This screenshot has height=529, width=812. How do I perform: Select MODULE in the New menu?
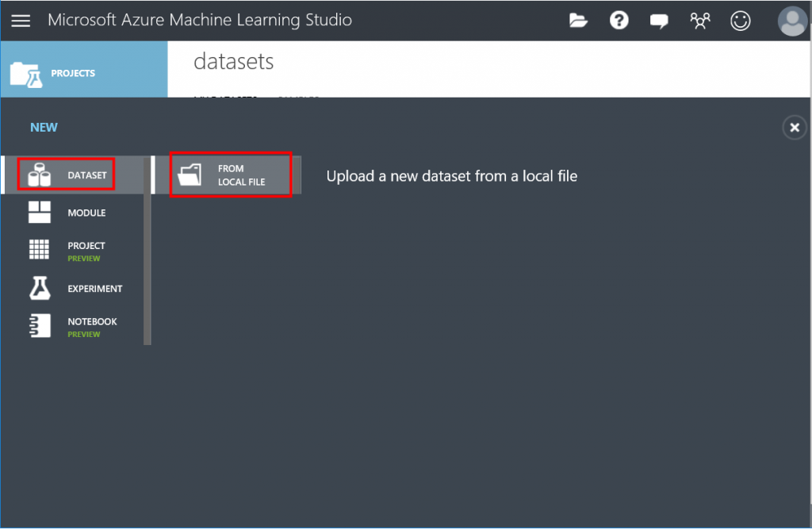pos(72,213)
